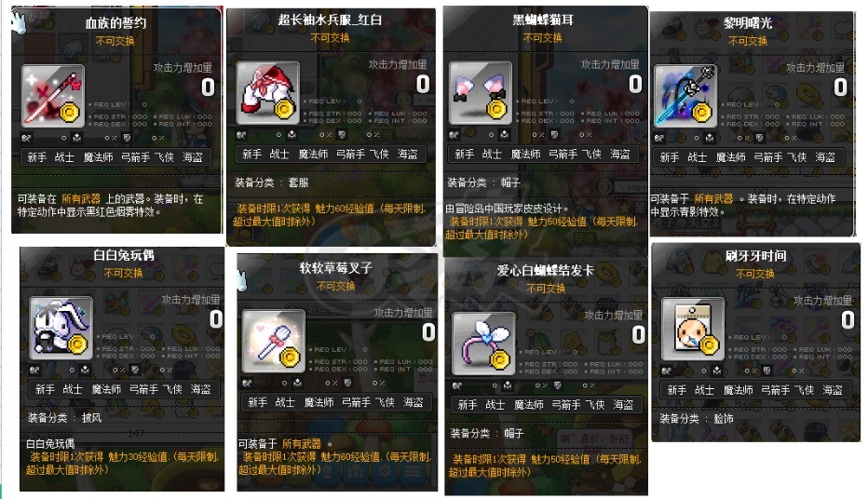Select the 超长袖水兵服_红白 outfit icon
868x499 pixels.
(x=268, y=93)
